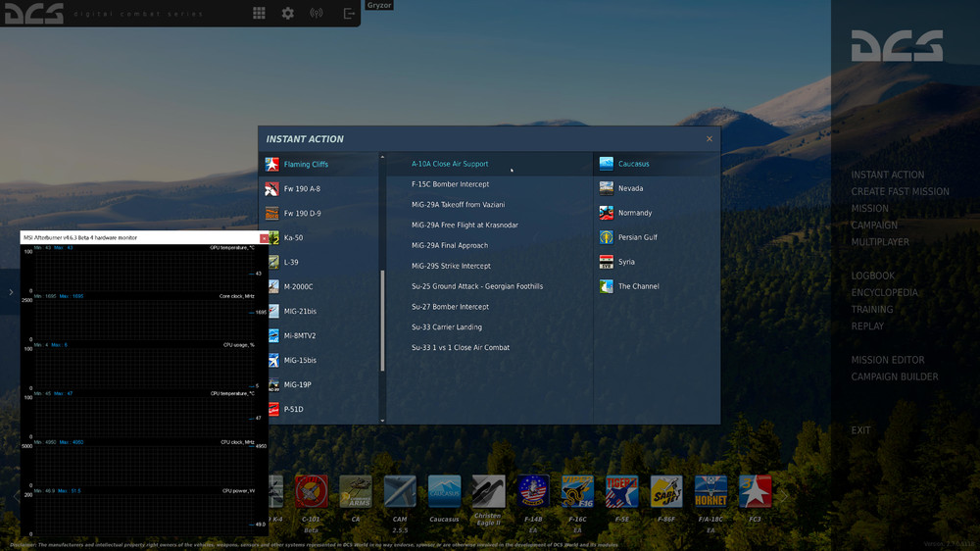Open CREATE FAST MISSION menu item

(x=900, y=192)
